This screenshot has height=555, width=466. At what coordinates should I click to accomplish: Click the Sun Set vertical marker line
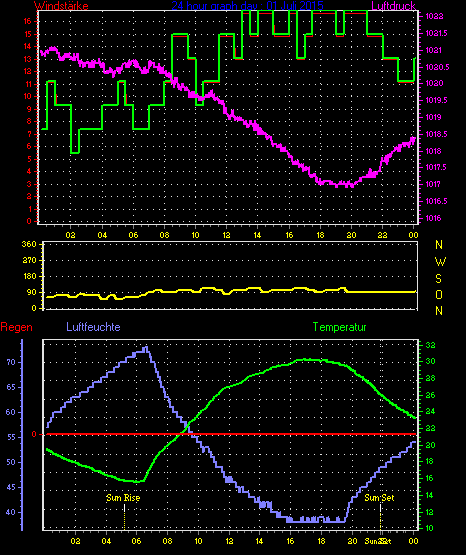pos(380,517)
